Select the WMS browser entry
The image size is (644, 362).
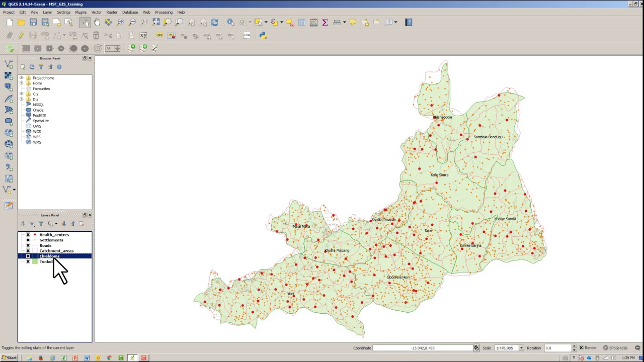37,142
